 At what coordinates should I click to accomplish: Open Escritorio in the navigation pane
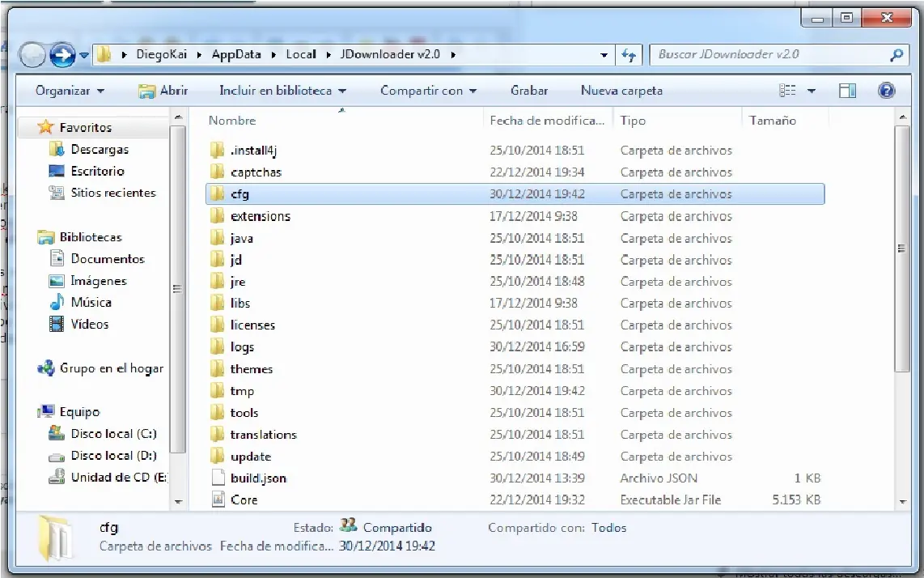pos(97,171)
